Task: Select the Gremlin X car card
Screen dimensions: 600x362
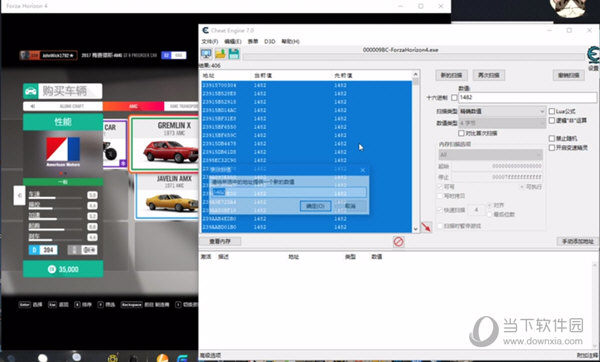Action: (x=165, y=144)
